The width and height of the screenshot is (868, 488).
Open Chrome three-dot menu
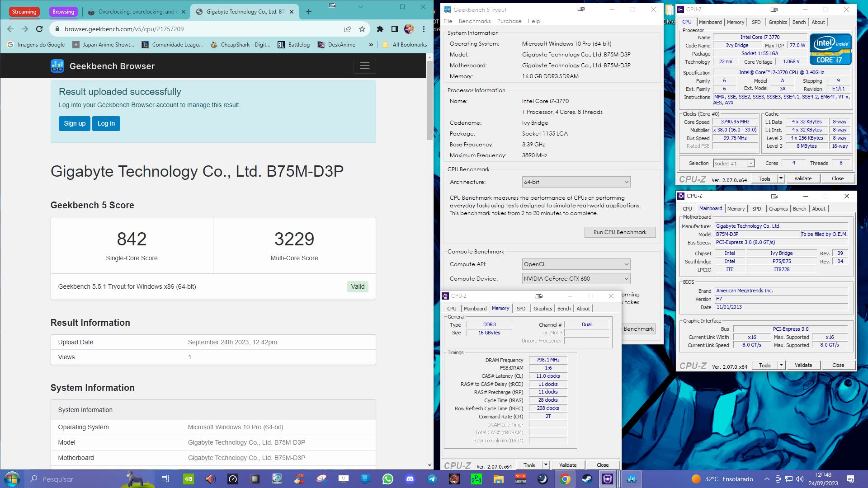coord(424,29)
